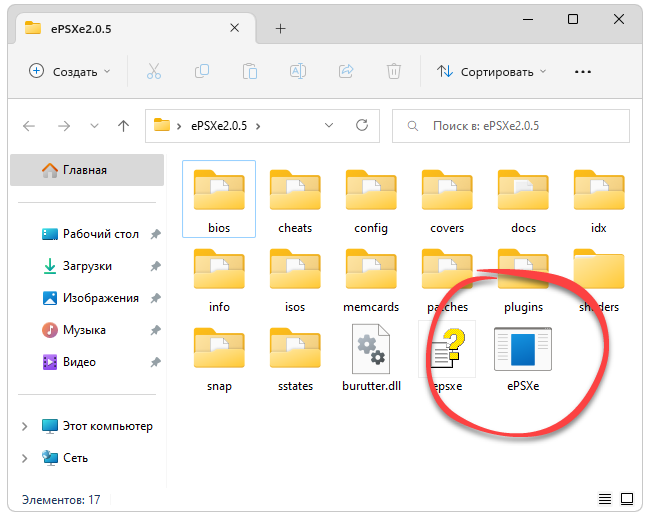The width and height of the screenshot is (647, 516).
Task: Open the docs folder
Action: [523, 199]
